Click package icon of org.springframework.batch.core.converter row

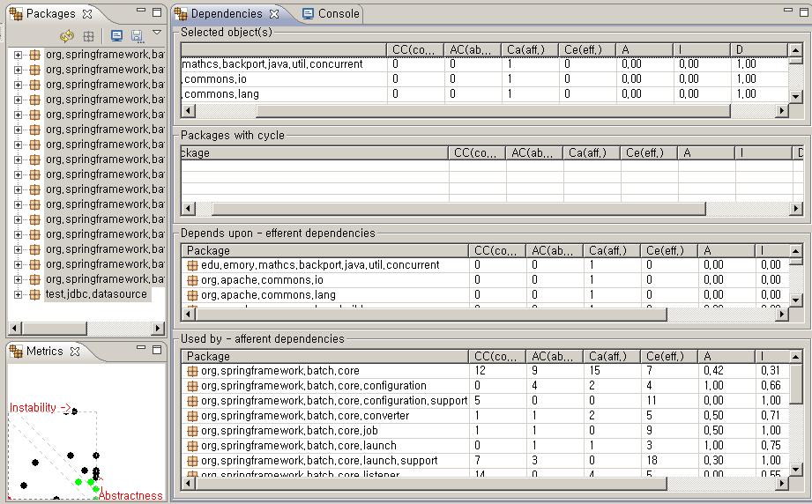(x=192, y=416)
